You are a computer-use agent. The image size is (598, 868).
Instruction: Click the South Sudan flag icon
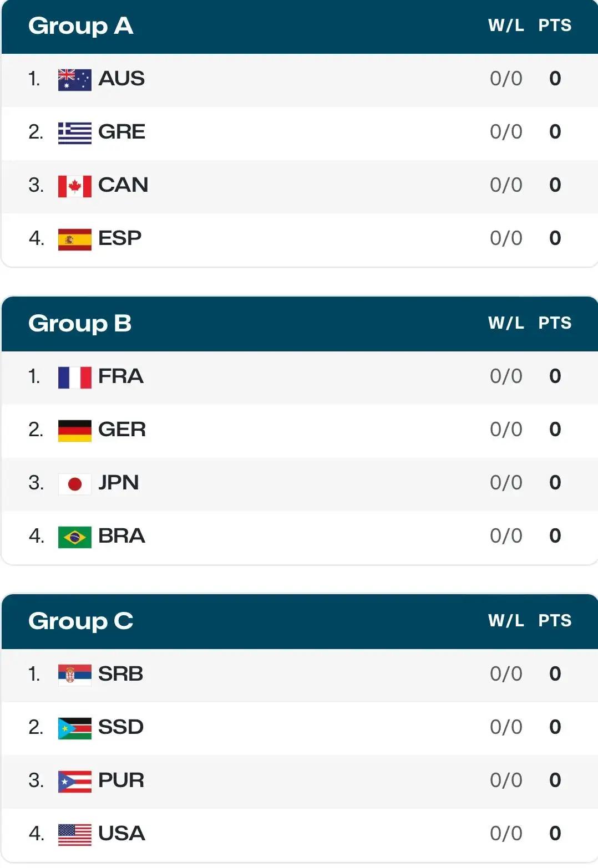coord(74,728)
